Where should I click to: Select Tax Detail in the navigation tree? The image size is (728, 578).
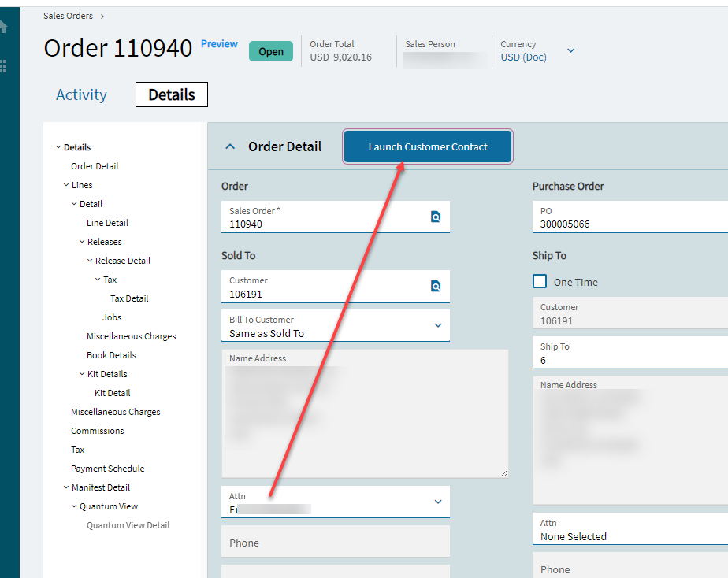pos(128,298)
